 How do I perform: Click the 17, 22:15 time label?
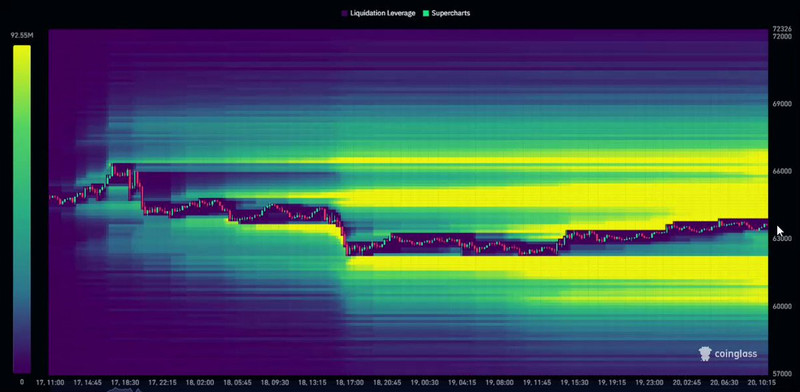[163, 382]
